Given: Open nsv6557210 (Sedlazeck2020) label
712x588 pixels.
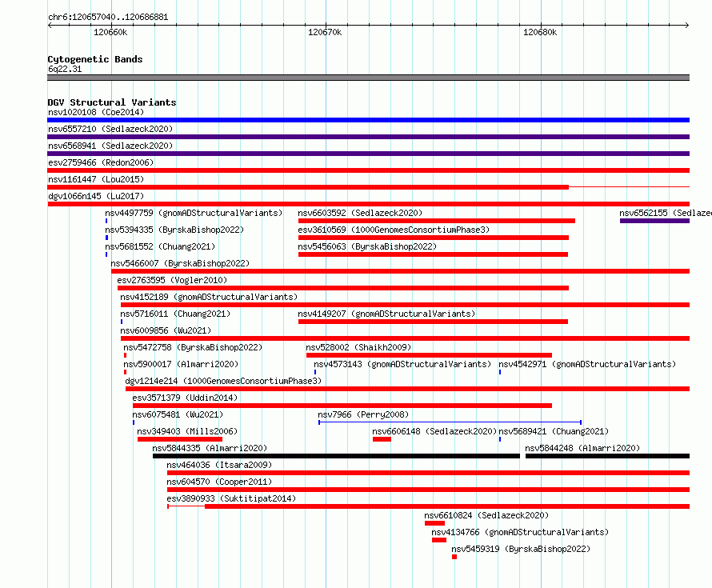Looking at the screenshot, I should point(110,129).
